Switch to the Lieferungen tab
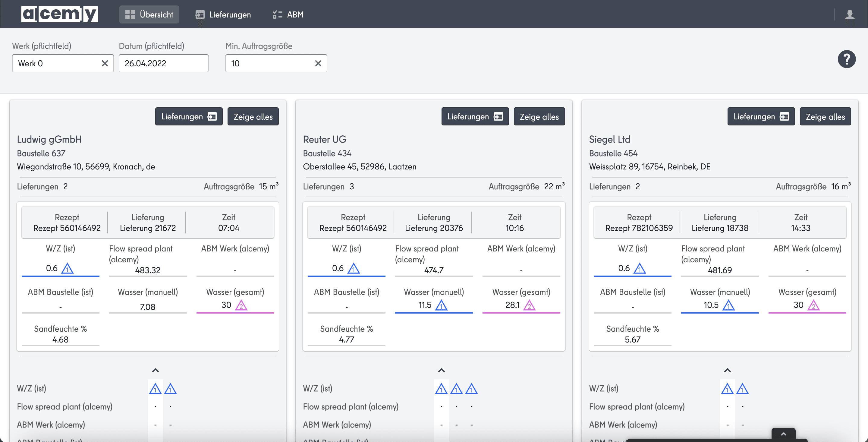This screenshot has height=442, width=868. (223, 14)
